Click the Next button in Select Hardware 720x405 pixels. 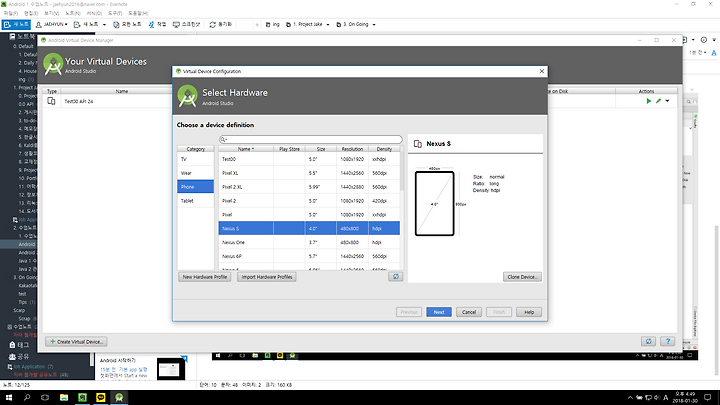click(x=439, y=312)
